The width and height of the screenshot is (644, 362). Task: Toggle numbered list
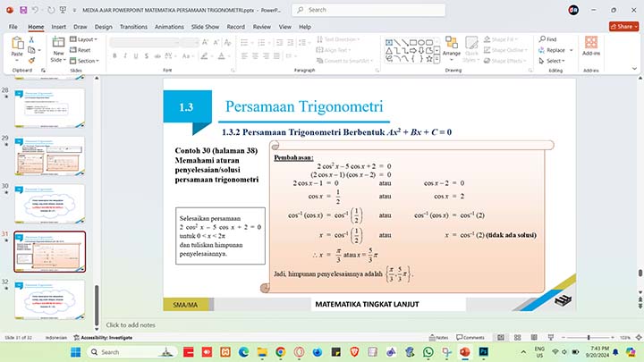[x=261, y=42]
